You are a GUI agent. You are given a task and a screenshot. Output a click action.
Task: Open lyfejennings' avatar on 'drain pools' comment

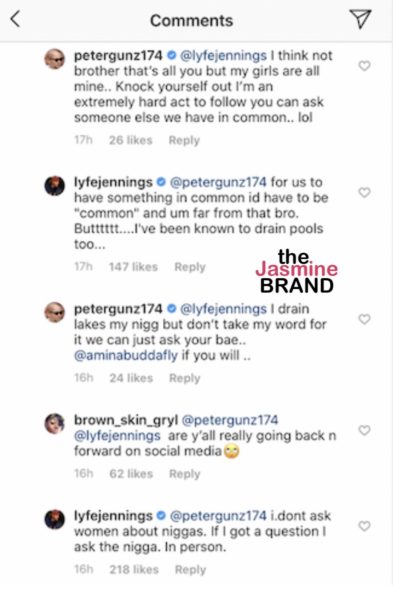click(55, 186)
